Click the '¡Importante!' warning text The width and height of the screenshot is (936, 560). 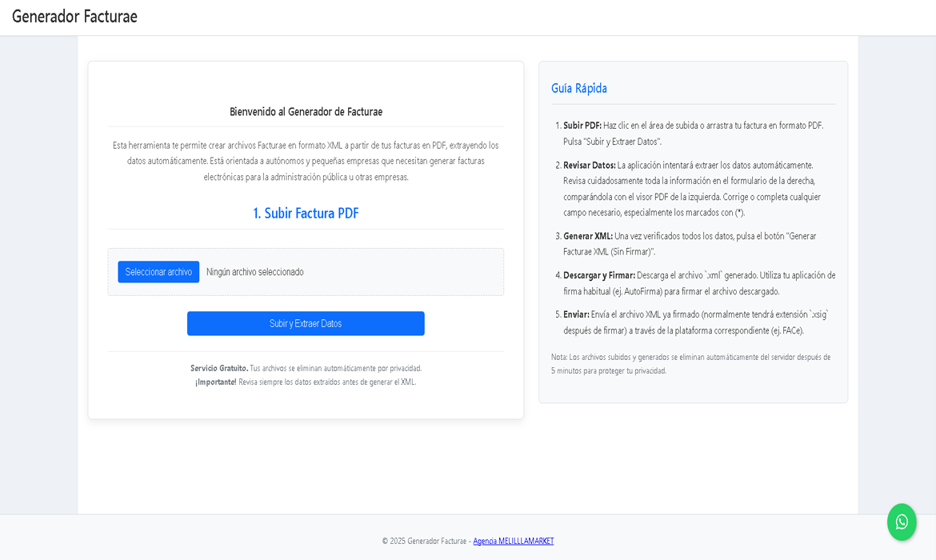tap(215, 382)
